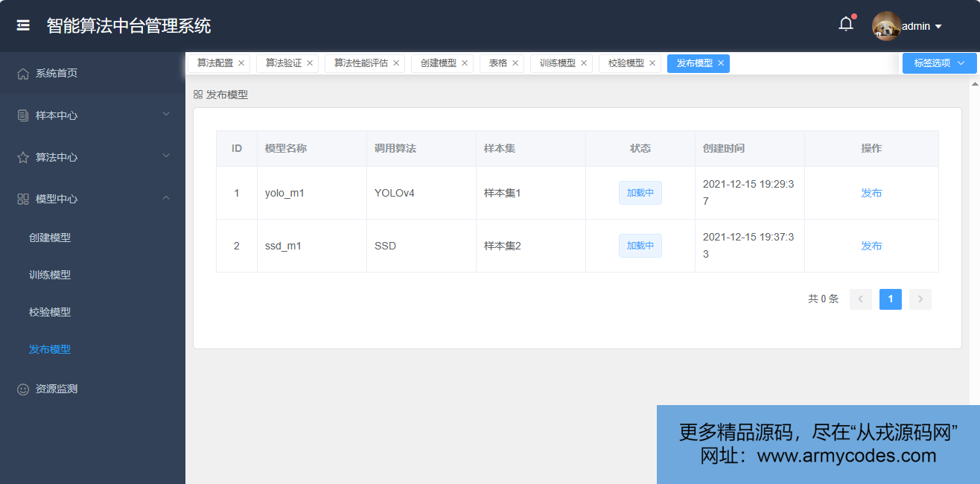Click the next page arrow in pagination
This screenshot has height=484, width=980.
920,299
